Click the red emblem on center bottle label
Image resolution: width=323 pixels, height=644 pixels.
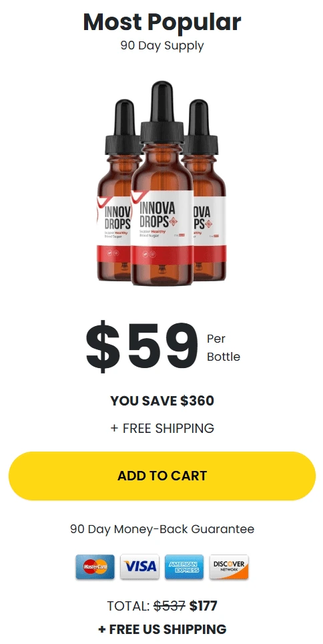[176, 222]
